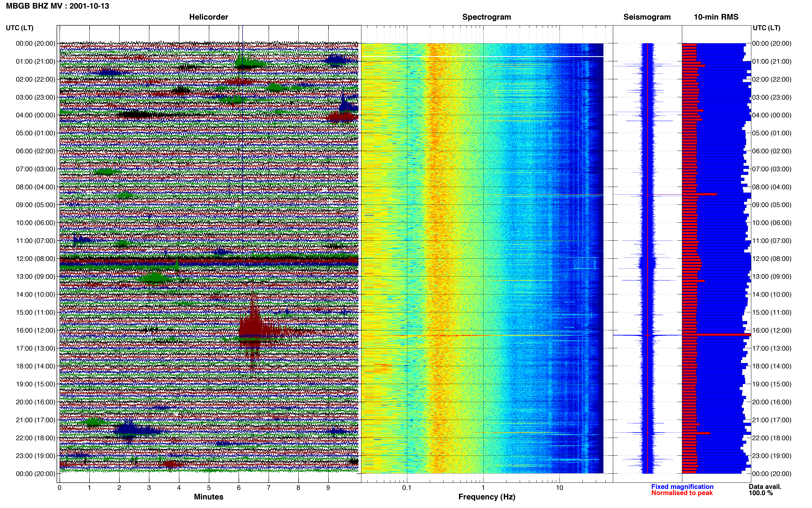Click the "UTC (LT)" label on the left axis
This screenshot has width=812, height=508.
20,28
